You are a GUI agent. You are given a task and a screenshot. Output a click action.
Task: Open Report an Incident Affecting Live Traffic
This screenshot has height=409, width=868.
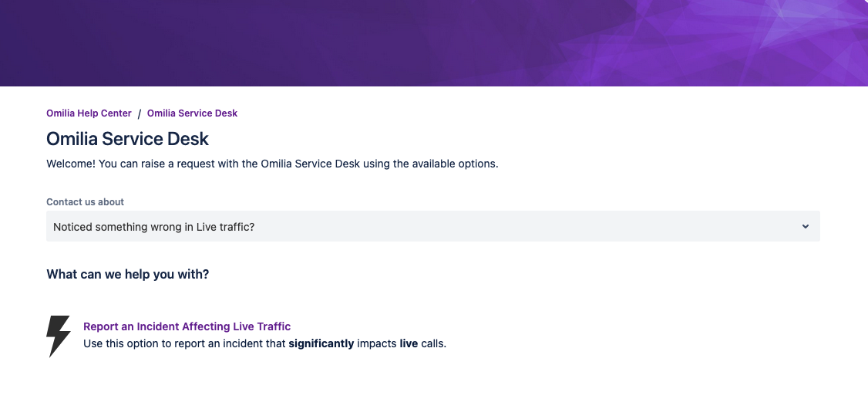tap(187, 326)
